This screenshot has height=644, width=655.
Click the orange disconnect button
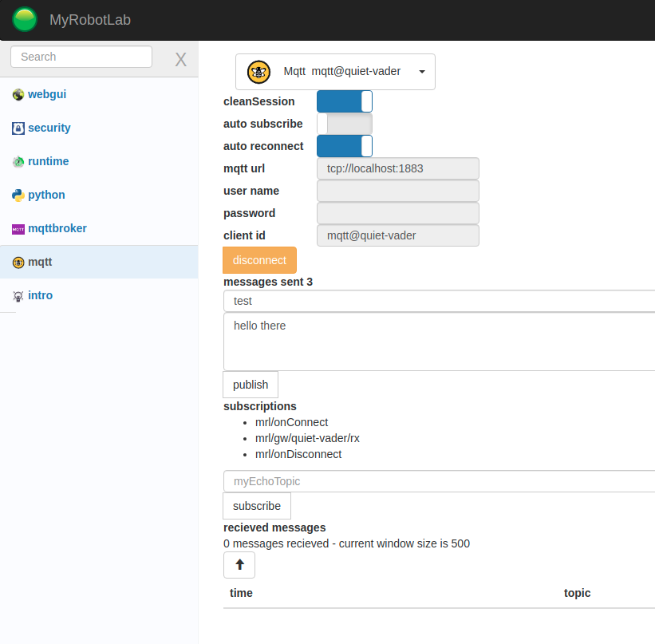(259, 260)
